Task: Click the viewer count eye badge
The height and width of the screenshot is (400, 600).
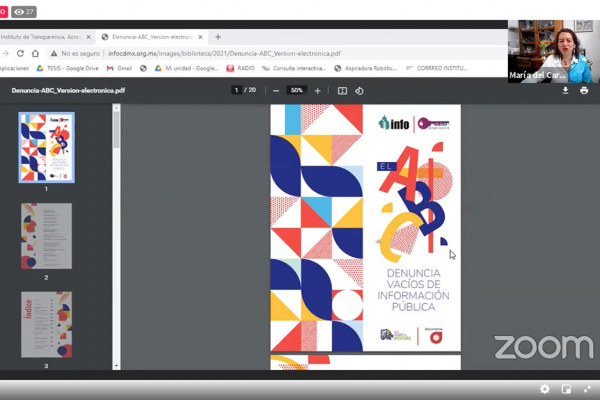Action: (24, 12)
